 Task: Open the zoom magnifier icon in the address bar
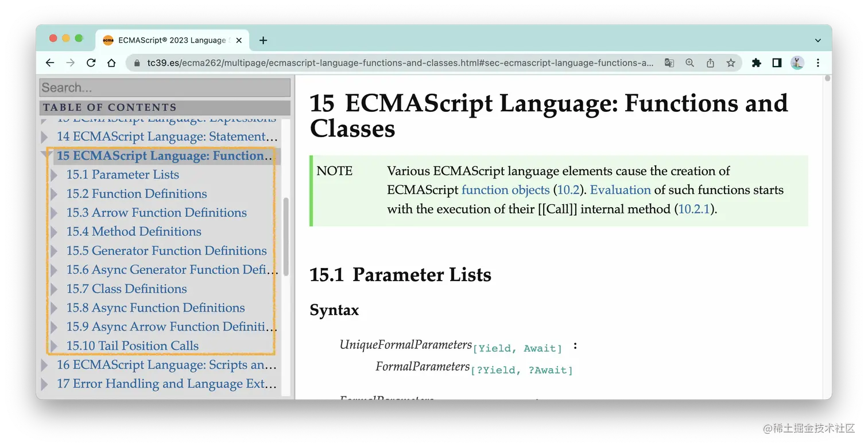689,63
